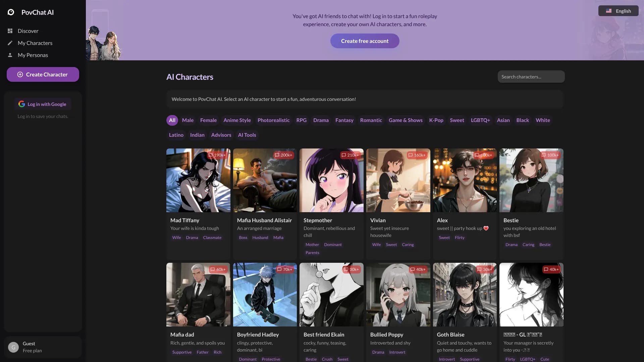Click the 210k+ chat badge on Stepmother
The width and height of the screenshot is (644, 362).
click(350, 155)
